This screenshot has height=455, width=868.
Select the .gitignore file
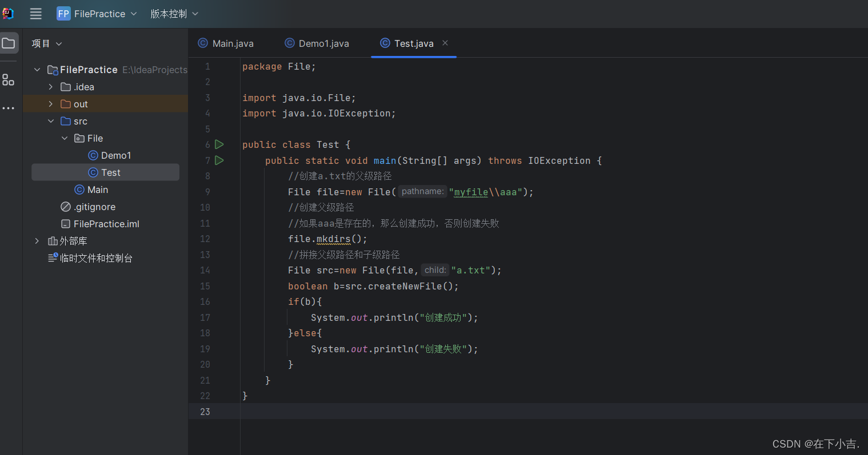click(x=88, y=207)
